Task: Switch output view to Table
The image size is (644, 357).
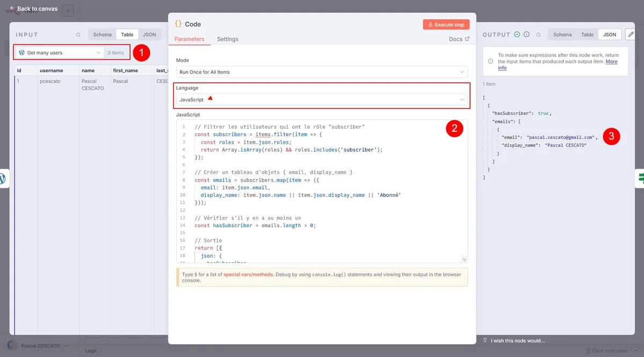Action: click(x=587, y=35)
